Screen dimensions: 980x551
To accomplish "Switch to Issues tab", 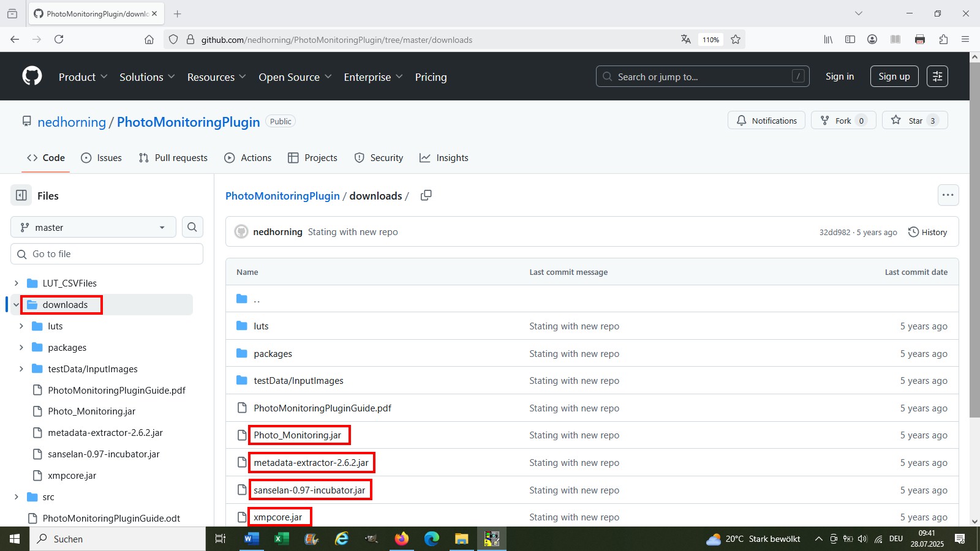I will pos(102,157).
